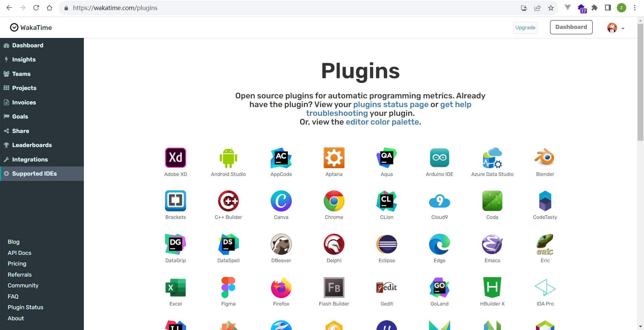The height and width of the screenshot is (330, 644).
Task: Open the Adobe XD plugin icon
Action: pos(175,158)
